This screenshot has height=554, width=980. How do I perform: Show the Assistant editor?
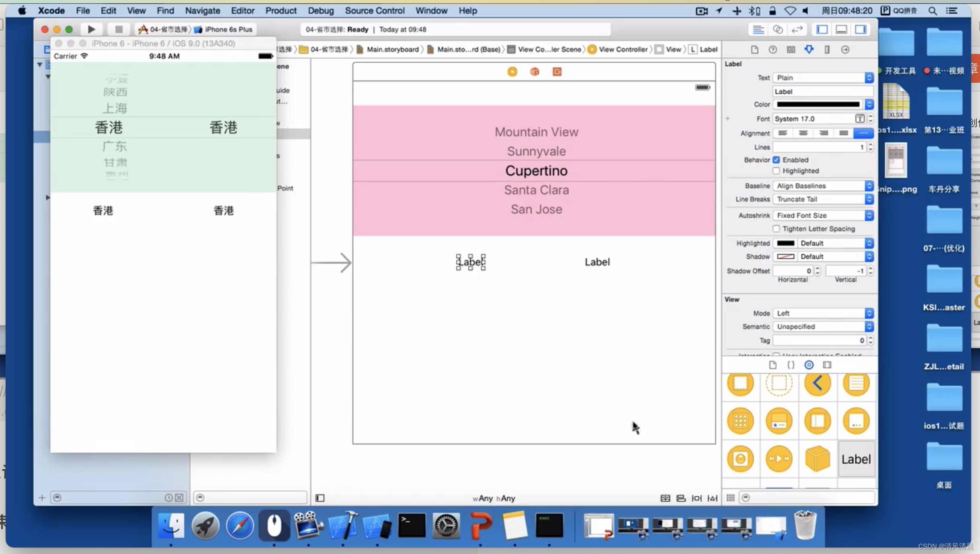[778, 29]
